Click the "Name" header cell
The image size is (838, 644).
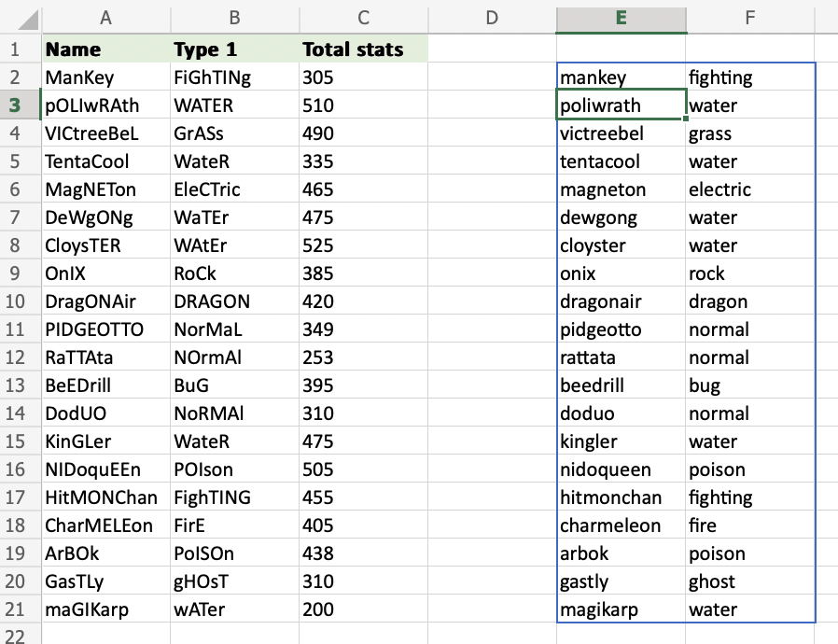pos(105,49)
